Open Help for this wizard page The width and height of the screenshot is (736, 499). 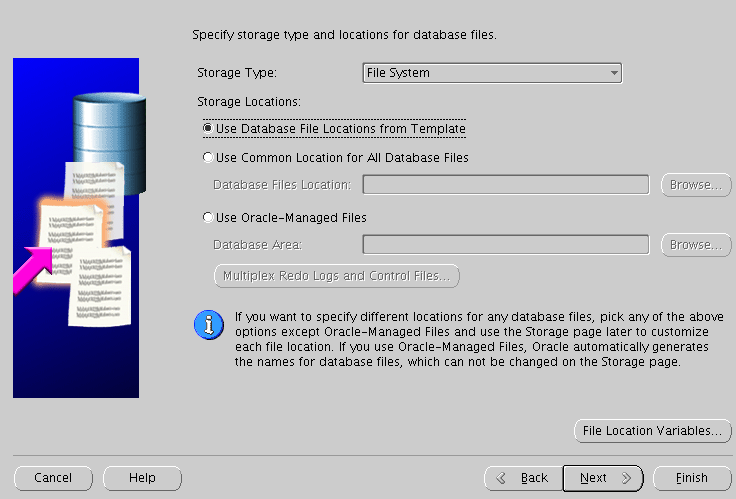pyautogui.click(x=142, y=478)
